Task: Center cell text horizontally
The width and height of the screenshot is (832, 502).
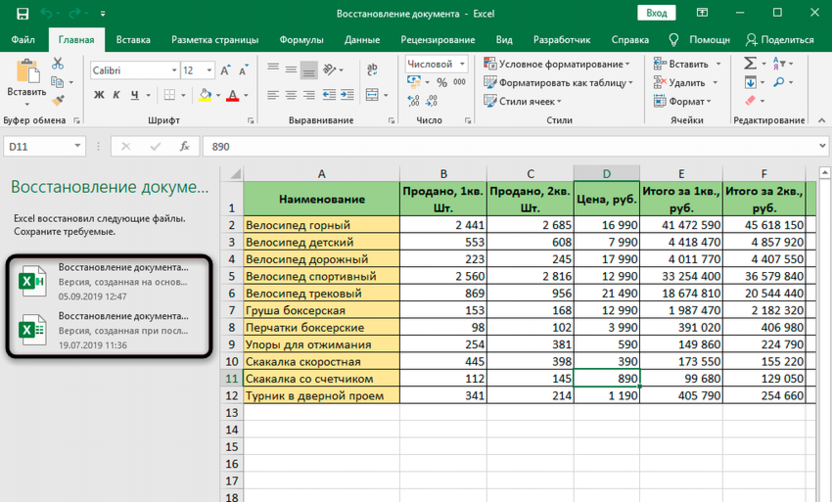Action: [291, 95]
